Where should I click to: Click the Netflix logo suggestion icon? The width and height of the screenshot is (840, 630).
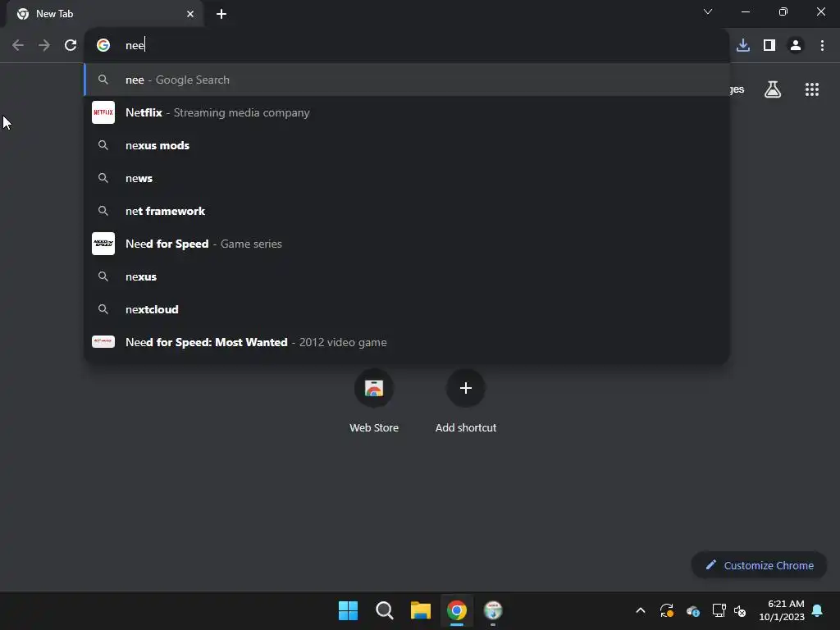click(x=103, y=112)
